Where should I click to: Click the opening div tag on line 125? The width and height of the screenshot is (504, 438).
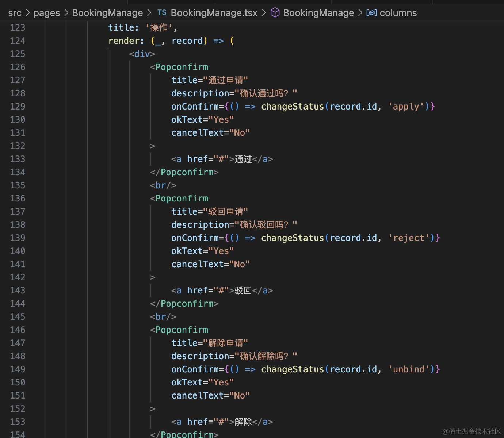pyautogui.click(x=142, y=54)
